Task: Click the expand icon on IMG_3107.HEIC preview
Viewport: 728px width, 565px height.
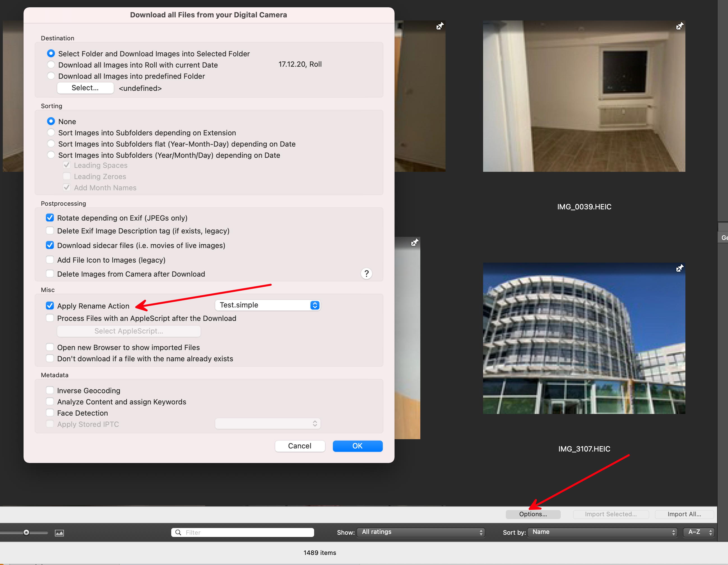Action: coord(678,268)
